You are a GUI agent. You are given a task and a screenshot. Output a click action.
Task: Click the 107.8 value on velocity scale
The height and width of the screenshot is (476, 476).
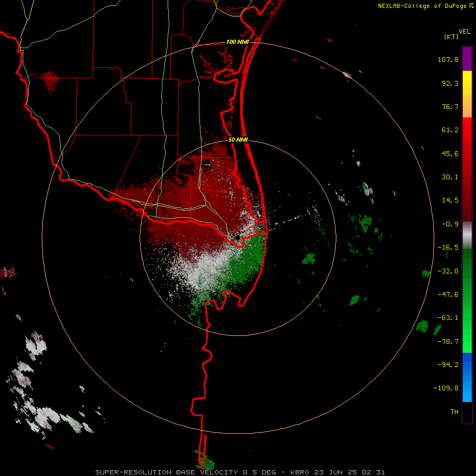tap(448, 59)
